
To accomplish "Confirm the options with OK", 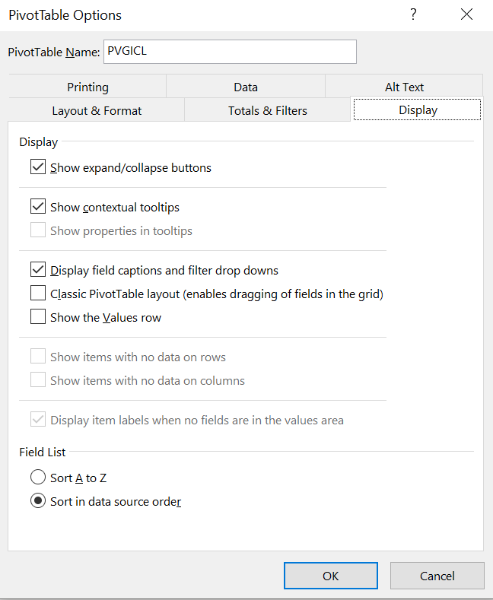I will pos(331,576).
